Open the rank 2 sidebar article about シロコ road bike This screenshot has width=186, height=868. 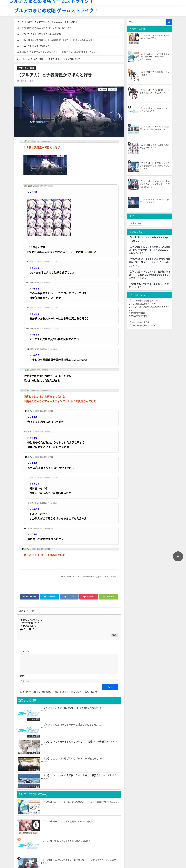(x=149, y=57)
